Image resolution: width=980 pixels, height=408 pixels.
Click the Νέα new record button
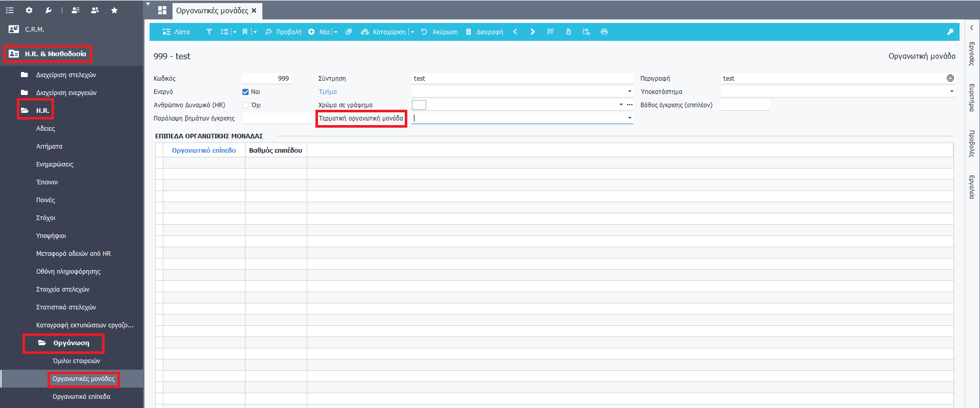coord(320,32)
